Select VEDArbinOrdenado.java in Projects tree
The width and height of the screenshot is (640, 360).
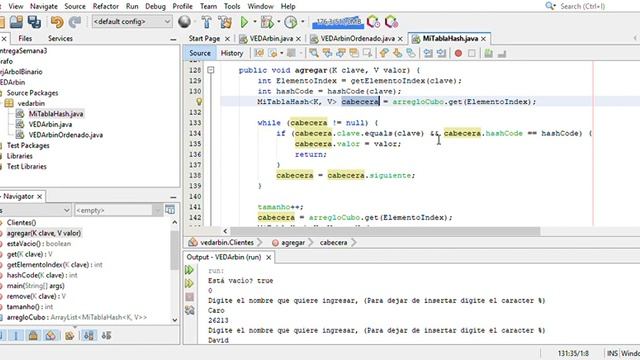pyautogui.click(x=65, y=135)
